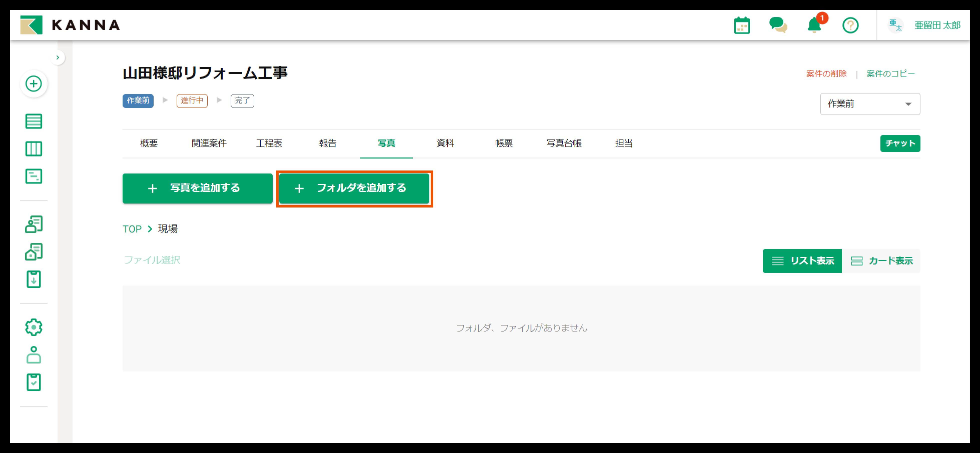
Task: Open the 作業前 status dropdown
Action: pos(870,104)
